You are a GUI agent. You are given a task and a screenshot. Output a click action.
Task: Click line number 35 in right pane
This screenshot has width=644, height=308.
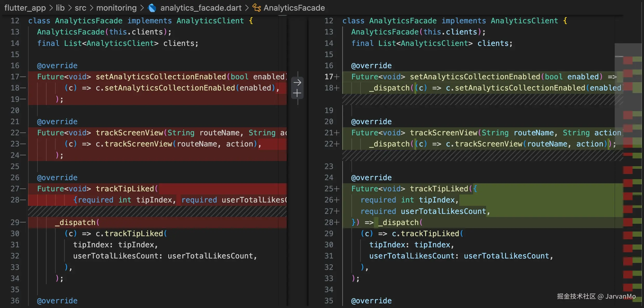329,301
